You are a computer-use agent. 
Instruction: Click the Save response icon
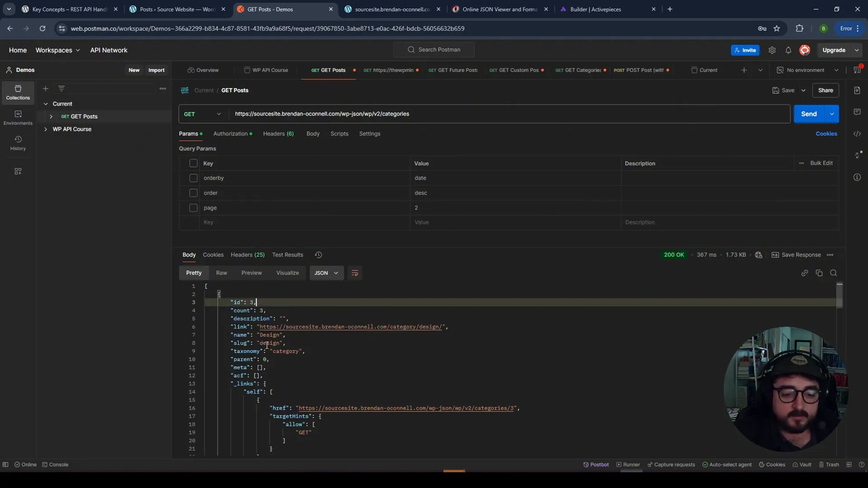775,254
